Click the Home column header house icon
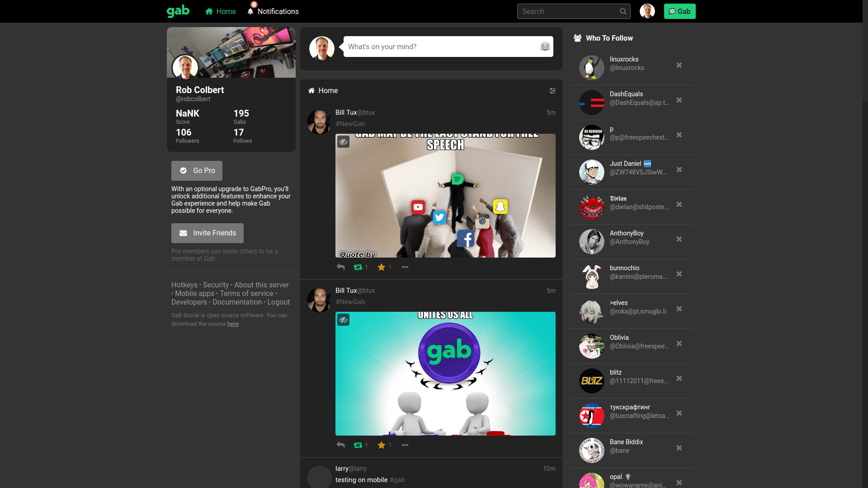868x488 pixels. pyautogui.click(x=311, y=91)
